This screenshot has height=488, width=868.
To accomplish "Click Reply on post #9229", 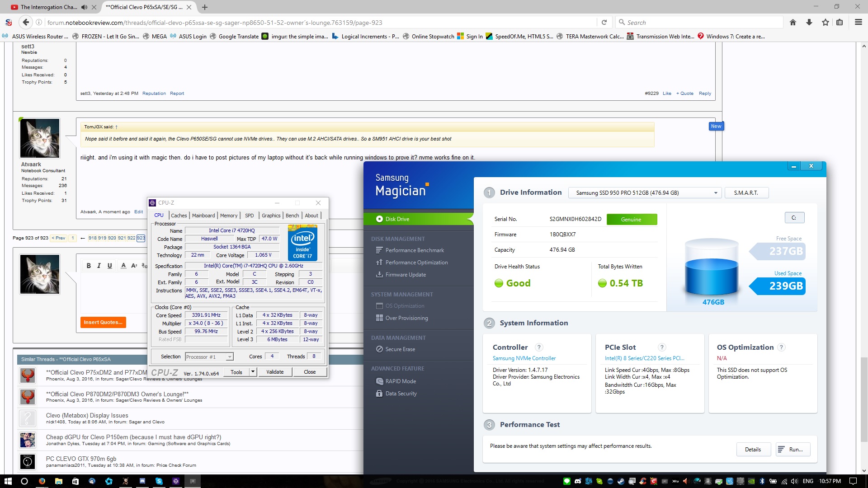I will [705, 94].
